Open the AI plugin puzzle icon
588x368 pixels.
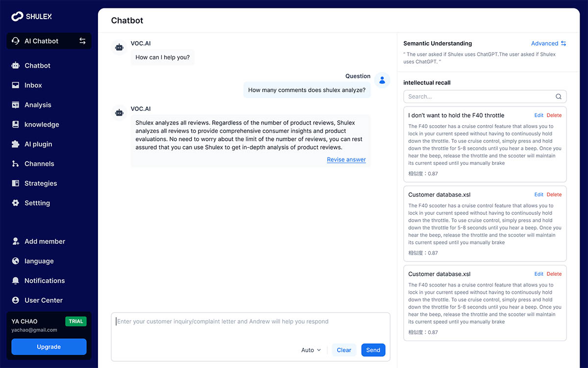pos(16,144)
